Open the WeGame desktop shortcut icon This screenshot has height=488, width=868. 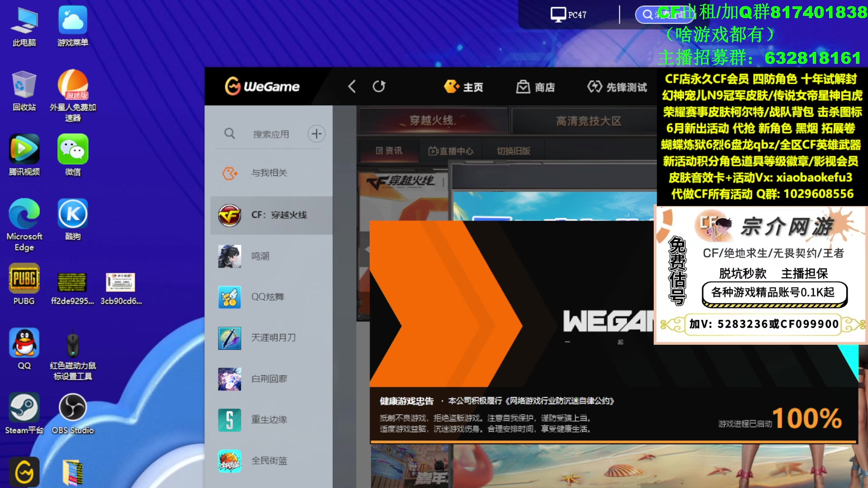tap(24, 472)
